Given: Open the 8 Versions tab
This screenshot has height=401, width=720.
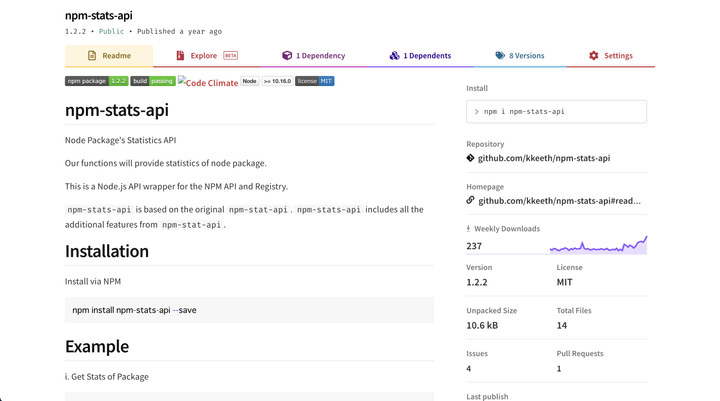Looking at the screenshot, I should 520,56.
